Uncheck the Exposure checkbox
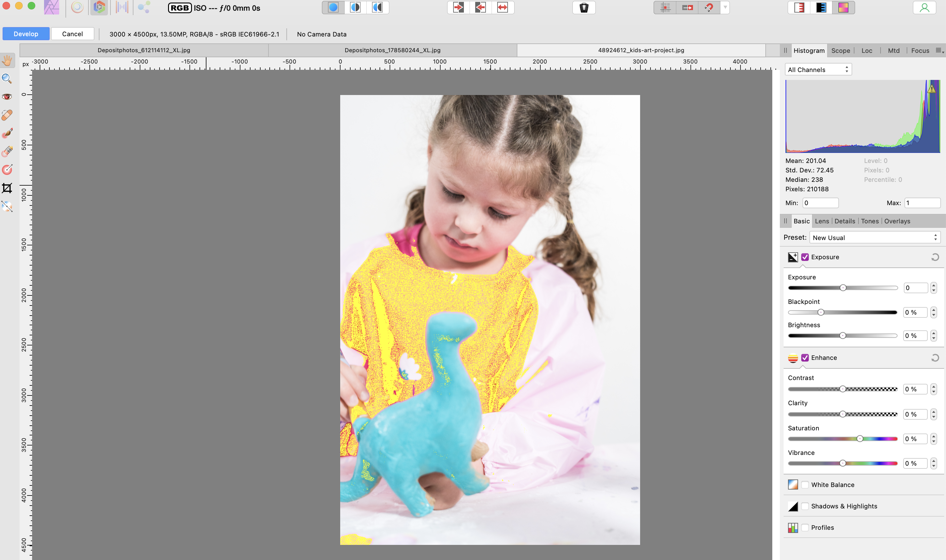The height and width of the screenshot is (560, 946). [805, 257]
